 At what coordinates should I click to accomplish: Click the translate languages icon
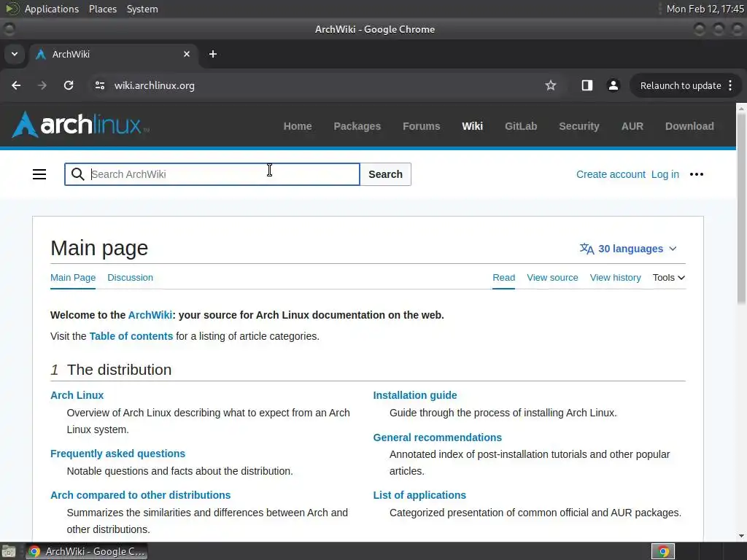tap(587, 249)
